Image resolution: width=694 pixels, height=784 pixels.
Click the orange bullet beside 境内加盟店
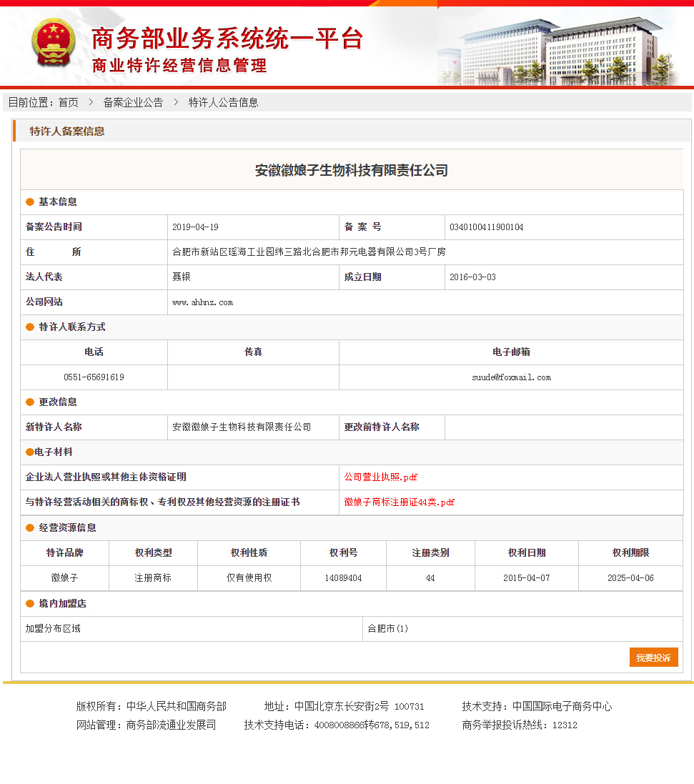(x=30, y=604)
